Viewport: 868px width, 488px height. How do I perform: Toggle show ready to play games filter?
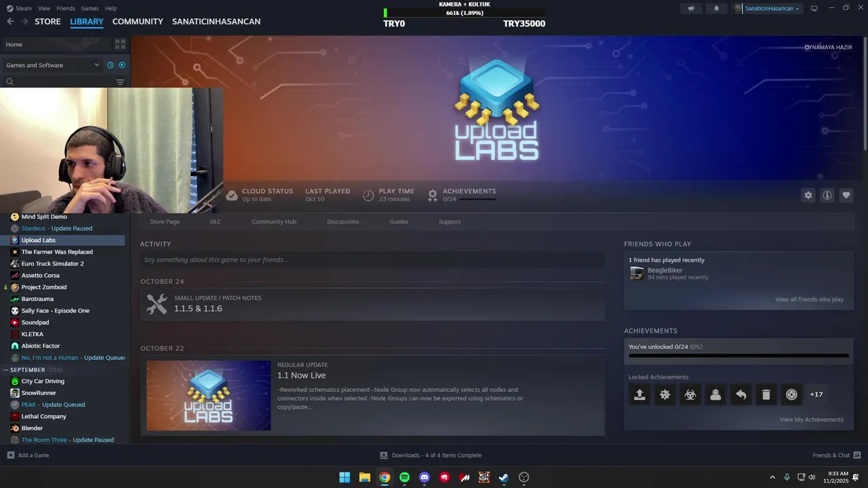click(122, 65)
